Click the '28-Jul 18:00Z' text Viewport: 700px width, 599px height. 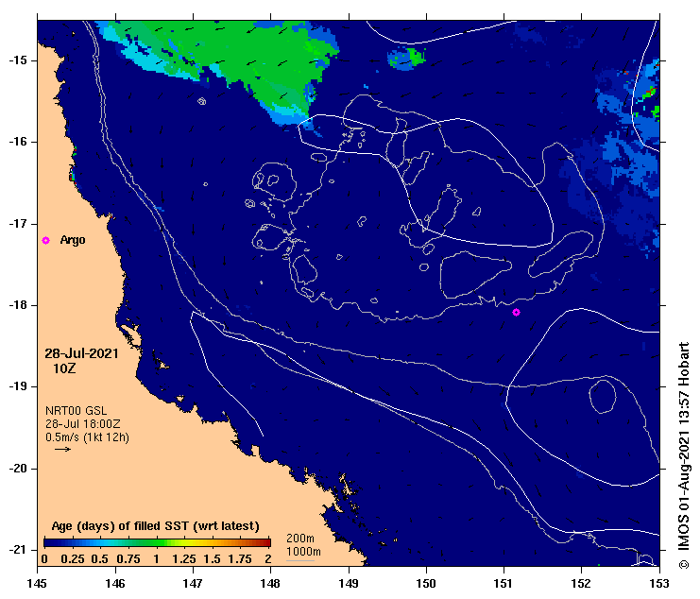pos(83,424)
